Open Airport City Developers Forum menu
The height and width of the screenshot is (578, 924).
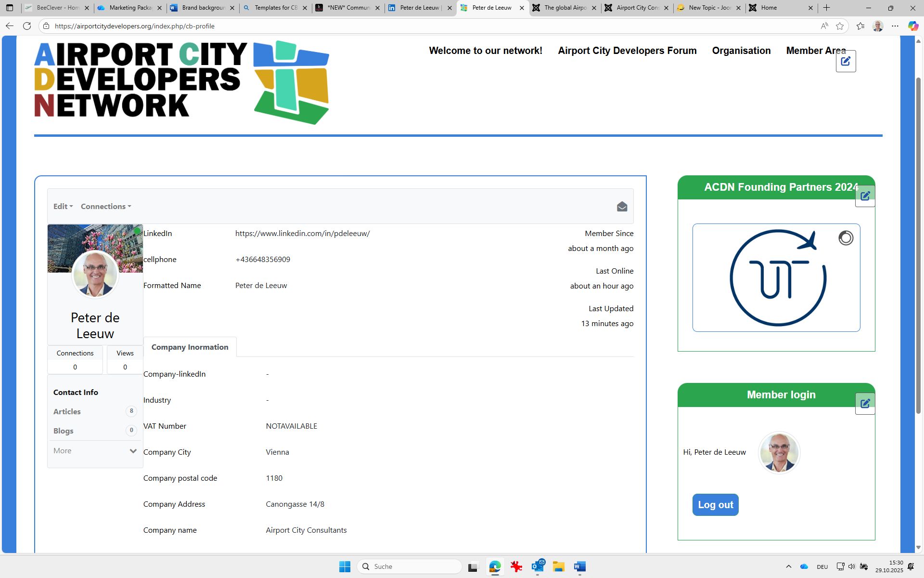627,51
